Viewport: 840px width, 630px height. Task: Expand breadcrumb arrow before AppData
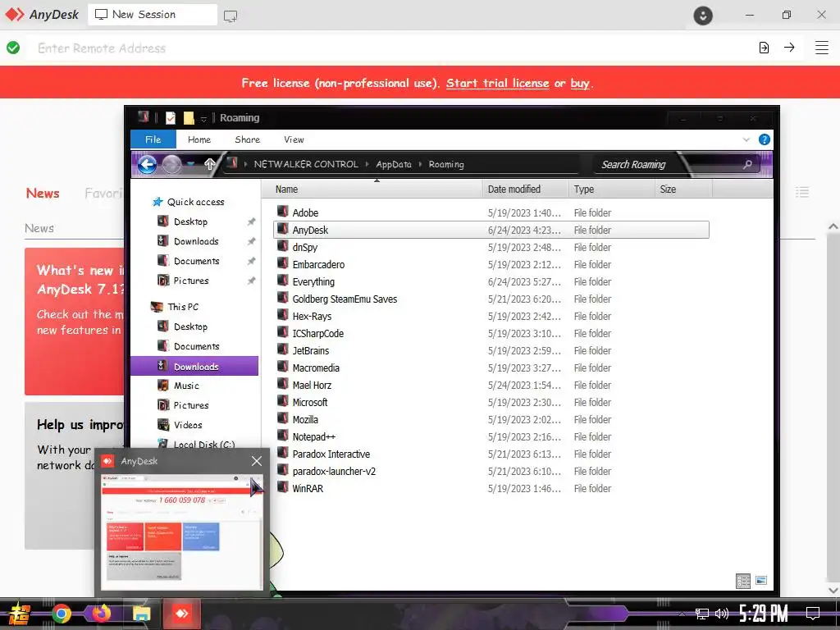(x=367, y=164)
